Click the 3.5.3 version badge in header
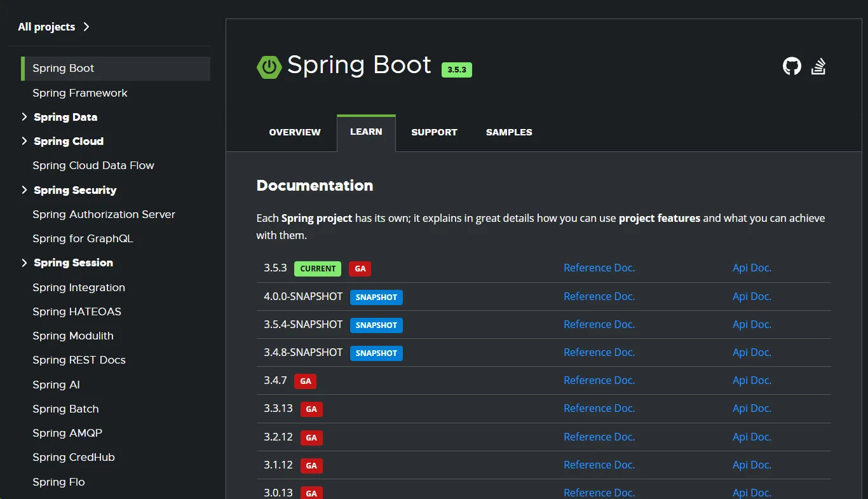Image resolution: width=868 pixels, height=499 pixels. pos(457,70)
